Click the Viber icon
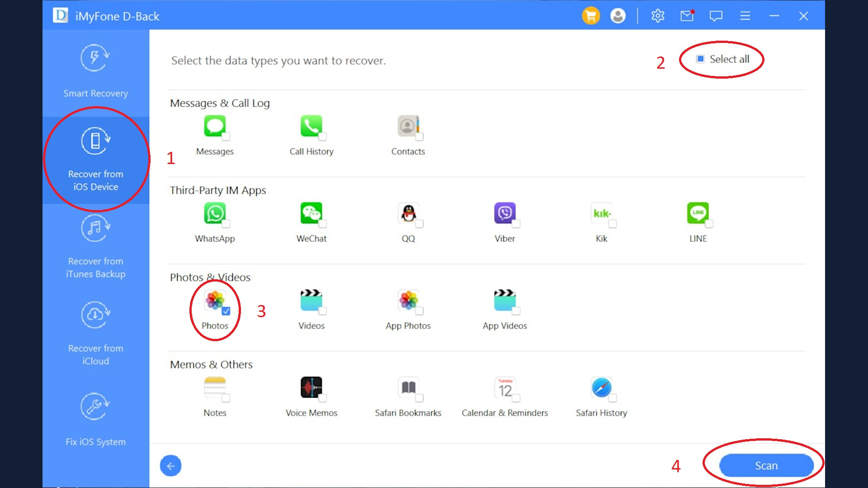This screenshot has width=868, height=488. pyautogui.click(x=505, y=213)
